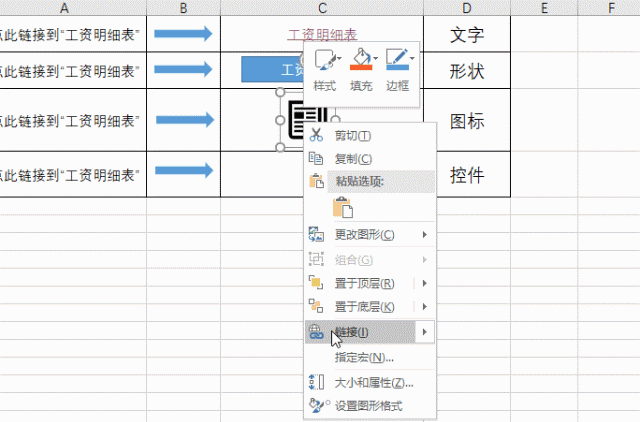Expand the 更改图形 submenu arrow
The image size is (640, 422).
pos(424,235)
